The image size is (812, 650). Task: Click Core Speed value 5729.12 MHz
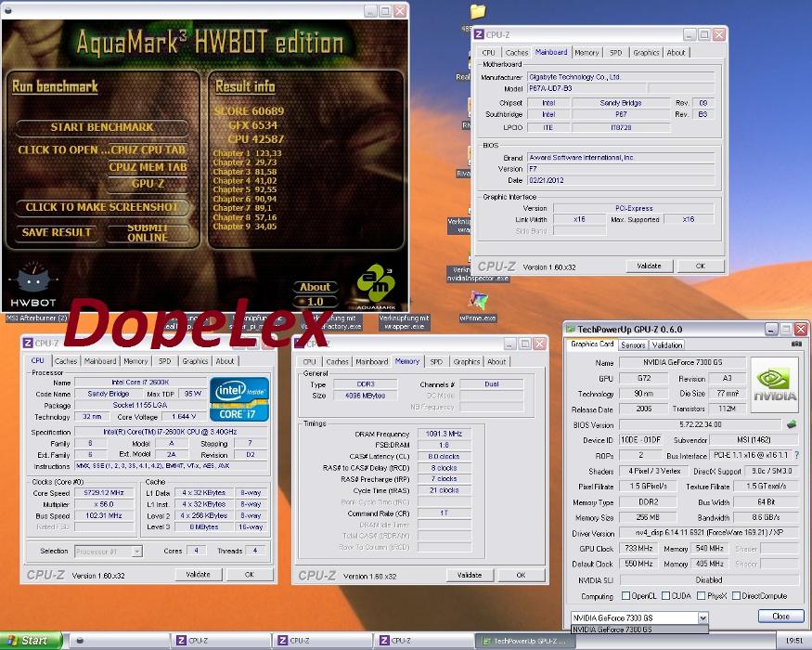click(x=104, y=493)
